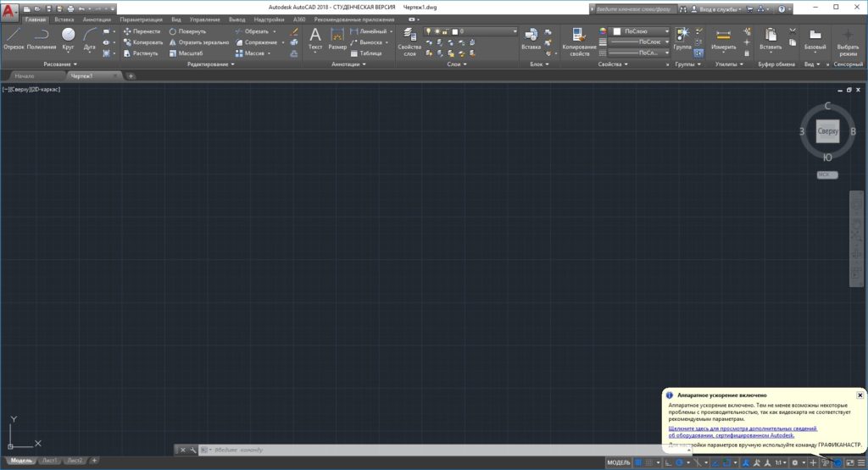Click the Вставка block insert icon
The image size is (868, 470).
pyautogui.click(x=531, y=39)
